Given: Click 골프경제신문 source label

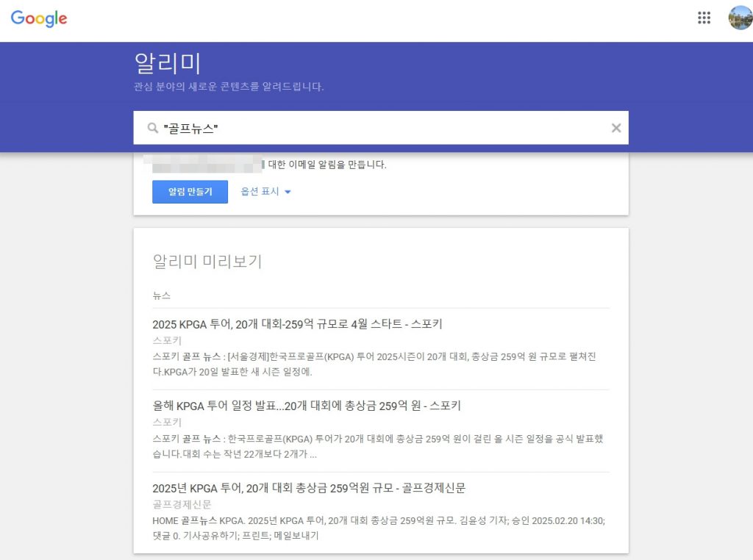Looking at the screenshot, I should click(x=182, y=504).
